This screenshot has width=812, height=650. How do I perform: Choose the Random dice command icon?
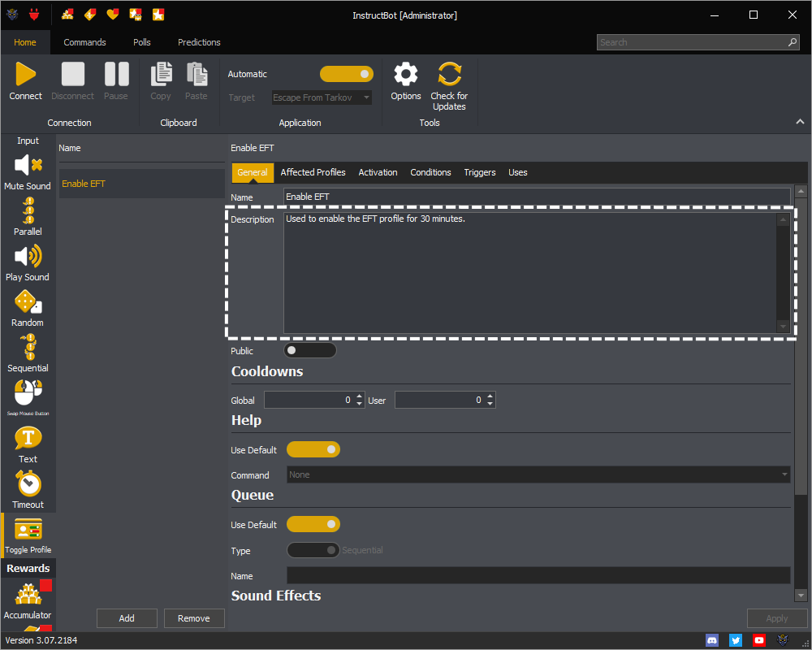coord(28,302)
